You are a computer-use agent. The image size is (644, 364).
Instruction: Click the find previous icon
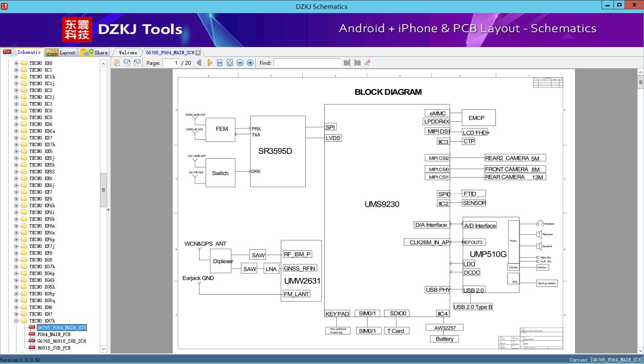347,63
